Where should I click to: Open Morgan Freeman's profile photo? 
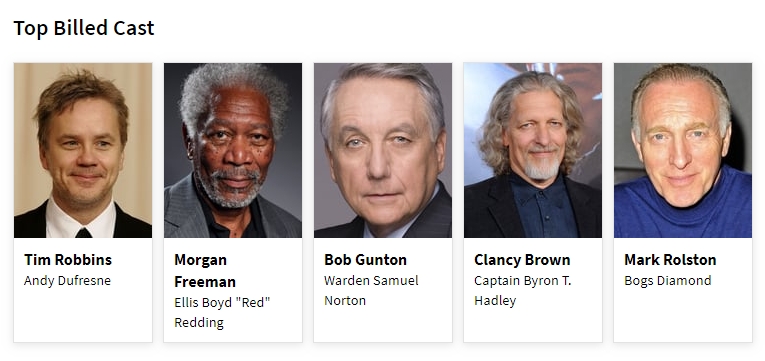coord(233,150)
